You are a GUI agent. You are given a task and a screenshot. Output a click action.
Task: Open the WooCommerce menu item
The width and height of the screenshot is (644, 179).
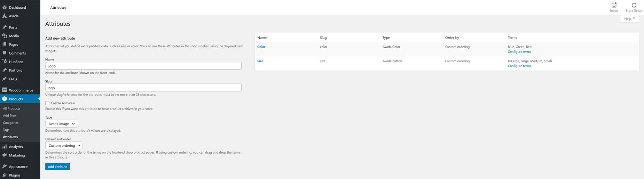pos(21,90)
